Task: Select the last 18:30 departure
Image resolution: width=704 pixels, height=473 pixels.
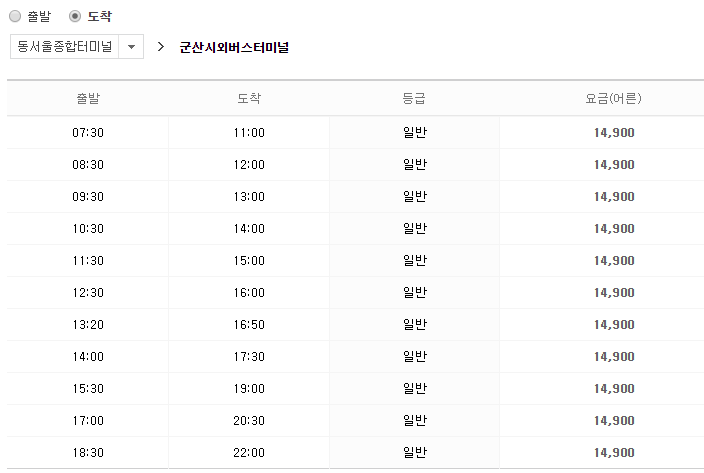Action: coord(88,453)
